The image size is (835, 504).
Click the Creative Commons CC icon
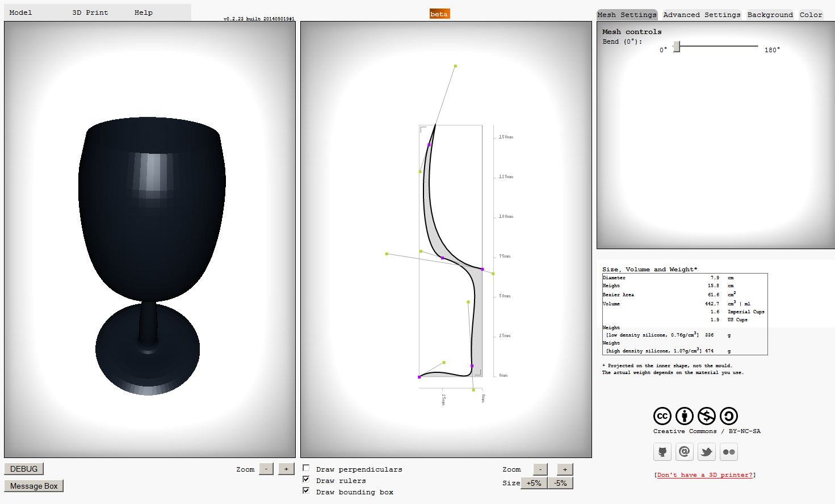click(662, 416)
